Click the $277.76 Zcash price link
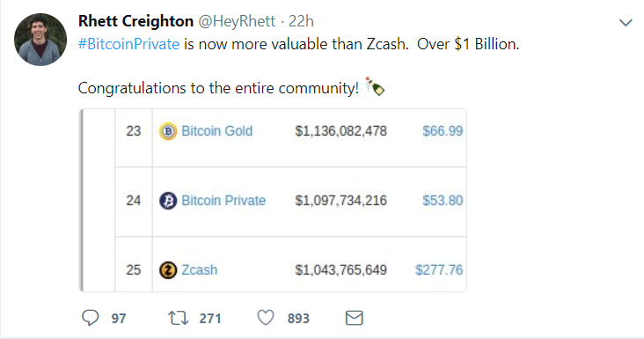 click(439, 270)
